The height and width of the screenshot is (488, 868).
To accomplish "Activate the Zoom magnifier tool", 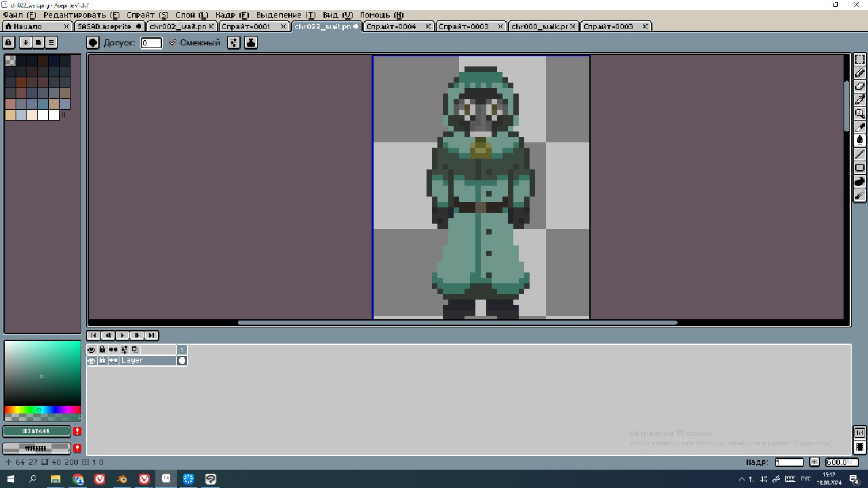I will (x=860, y=114).
